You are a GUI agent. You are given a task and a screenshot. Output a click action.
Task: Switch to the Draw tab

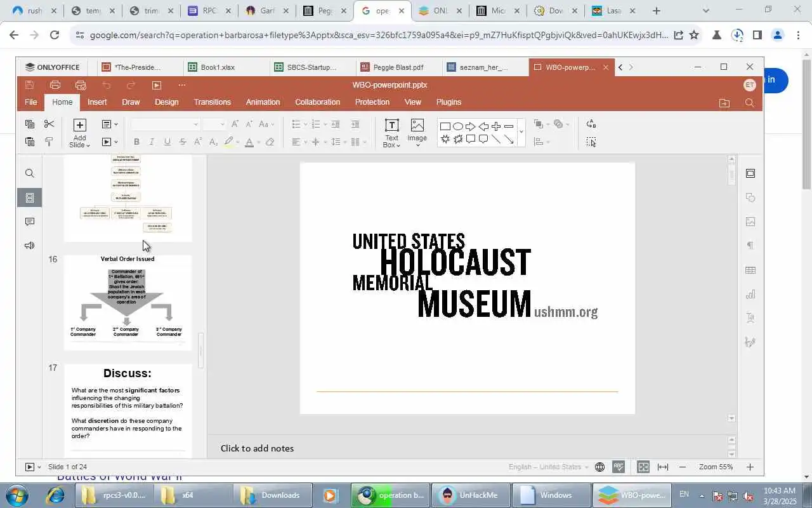pos(131,102)
